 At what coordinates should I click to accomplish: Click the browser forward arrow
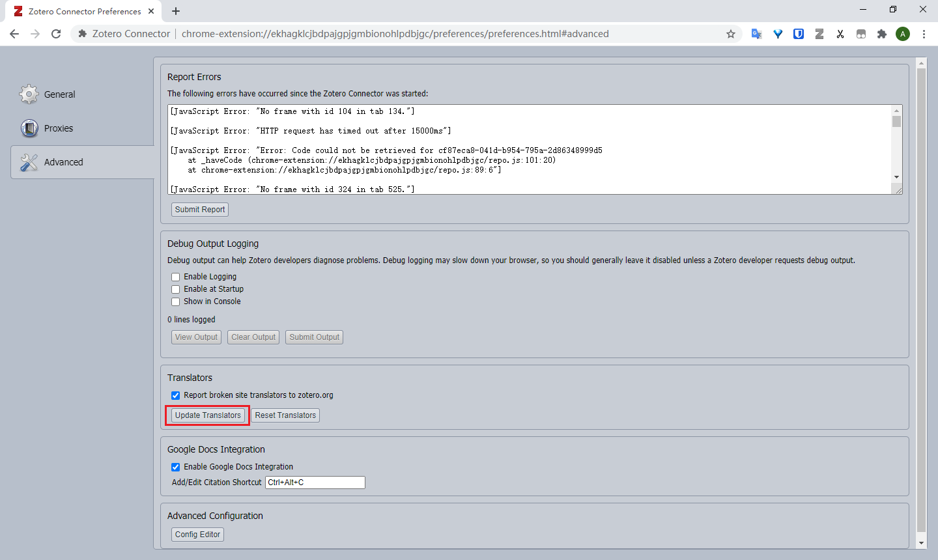click(x=35, y=34)
